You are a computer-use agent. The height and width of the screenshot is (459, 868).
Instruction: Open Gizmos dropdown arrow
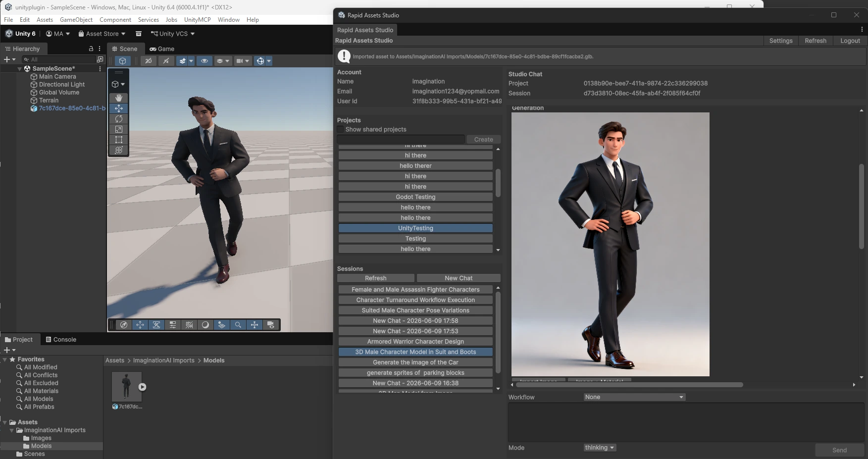click(x=269, y=61)
